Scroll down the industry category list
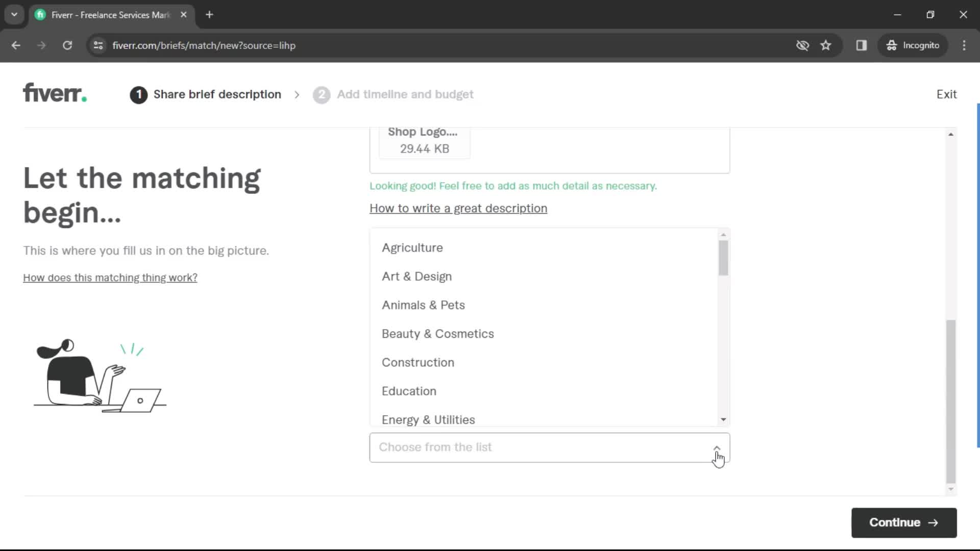The height and width of the screenshot is (551, 980). 723,419
